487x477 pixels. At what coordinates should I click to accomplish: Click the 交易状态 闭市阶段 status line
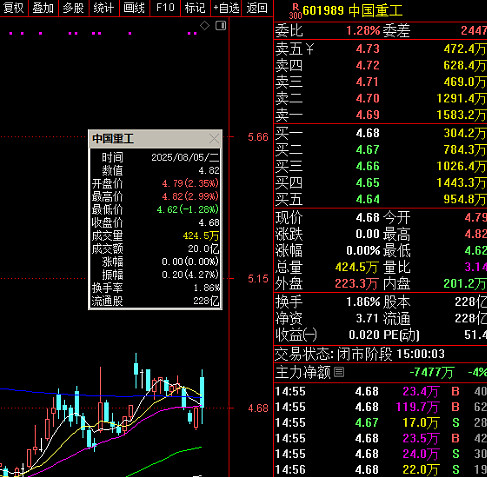[360, 354]
